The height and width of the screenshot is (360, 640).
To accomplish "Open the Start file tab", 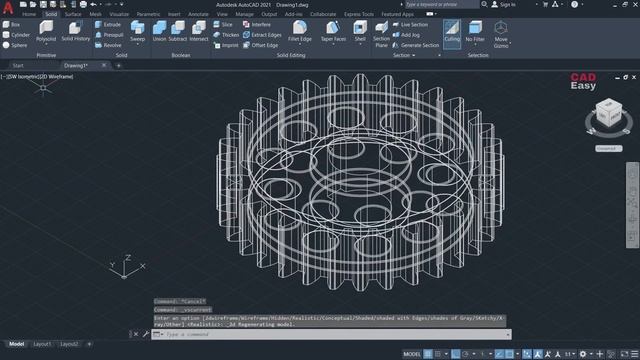I will [18, 65].
